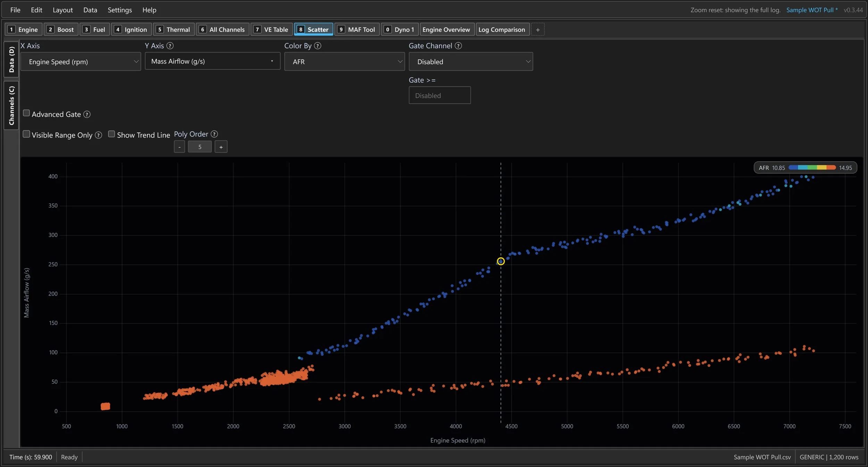
Task: Open the Gate Channel Disabled dropdown
Action: pyautogui.click(x=470, y=62)
